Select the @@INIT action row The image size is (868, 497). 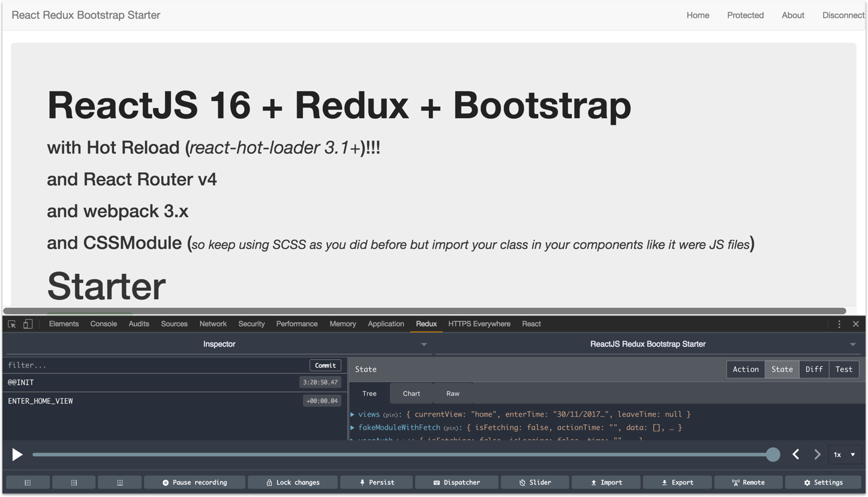click(174, 382)
